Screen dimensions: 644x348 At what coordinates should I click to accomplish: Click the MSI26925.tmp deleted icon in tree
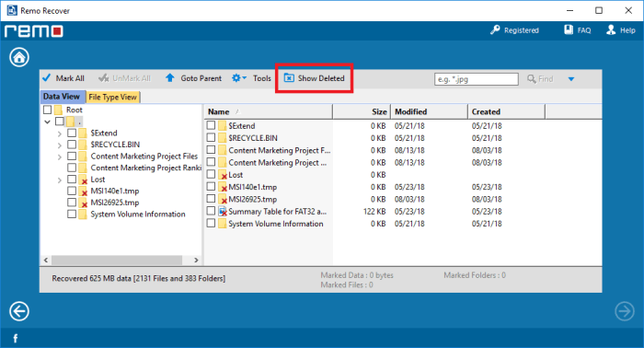(83, 203)
